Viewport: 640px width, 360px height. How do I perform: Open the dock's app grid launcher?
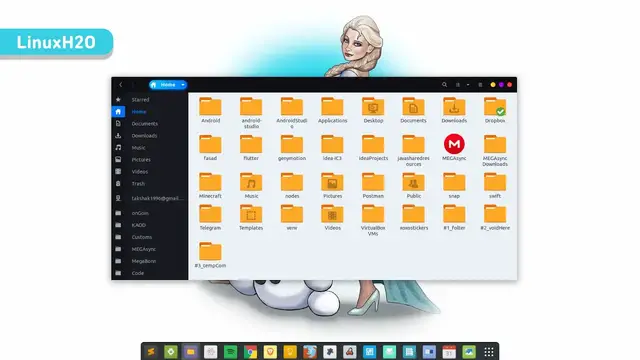click(x=489, y=352)
